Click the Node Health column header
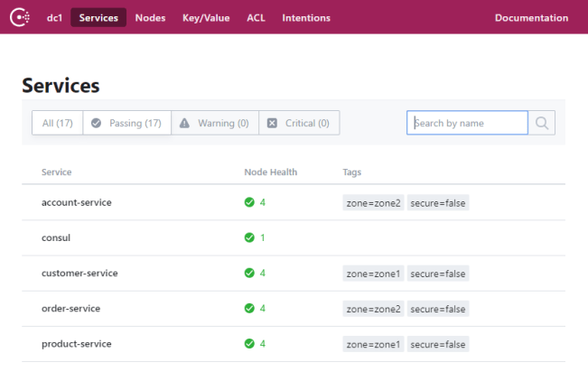 [270, 172]
